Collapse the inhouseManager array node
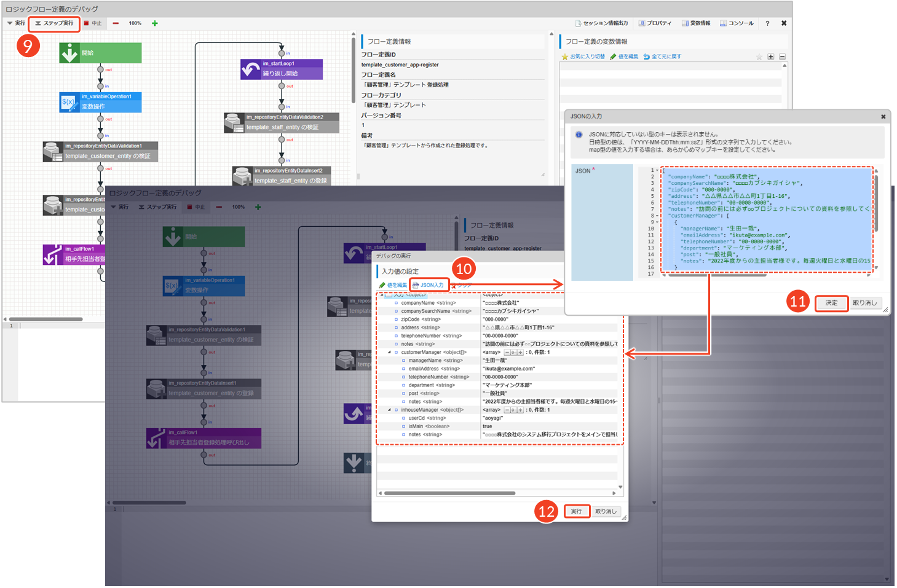This screenshot has width=897, height=588. click(389, 410)
